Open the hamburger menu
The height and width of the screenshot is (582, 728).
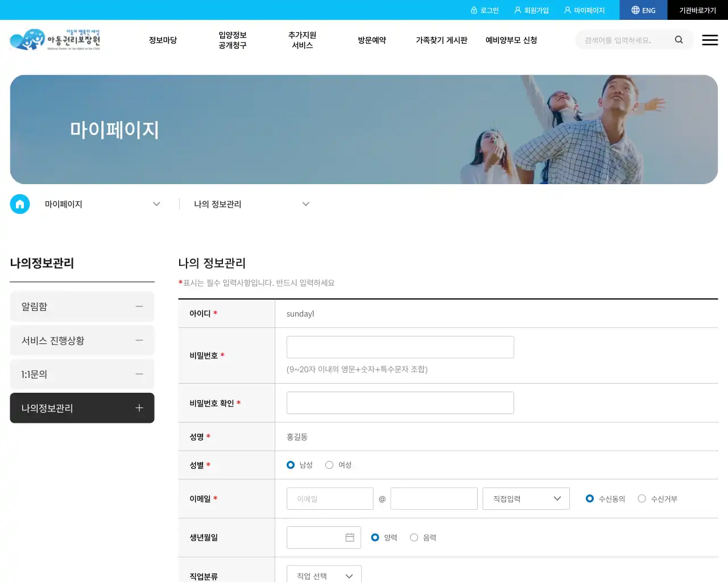pyautogui.click(x=710, y=40)
